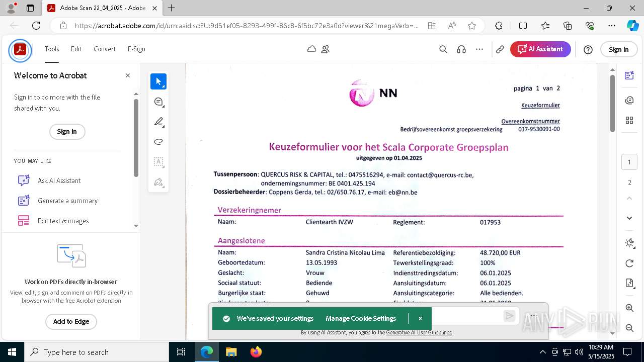Copy the share link icon

tap(500, 49)
